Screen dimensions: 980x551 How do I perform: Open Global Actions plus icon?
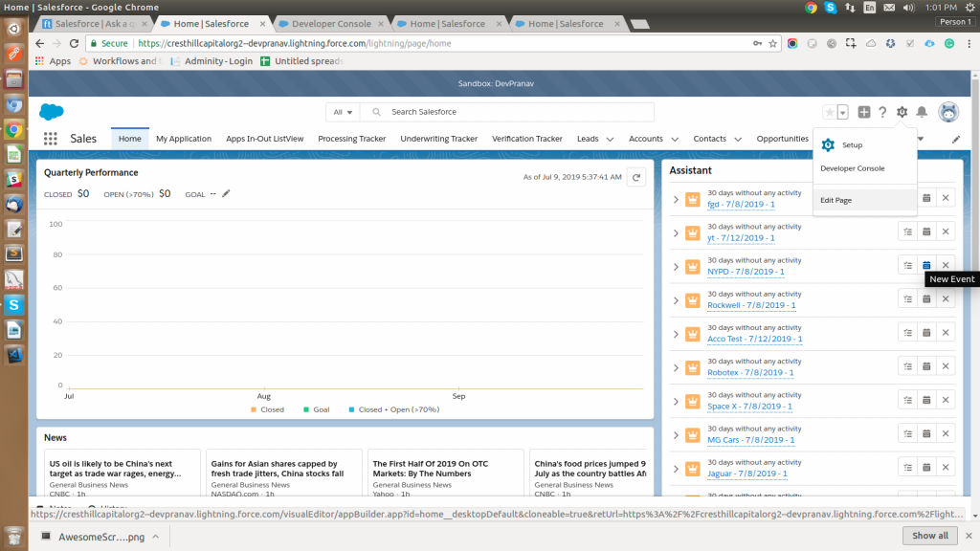[864, 112]
